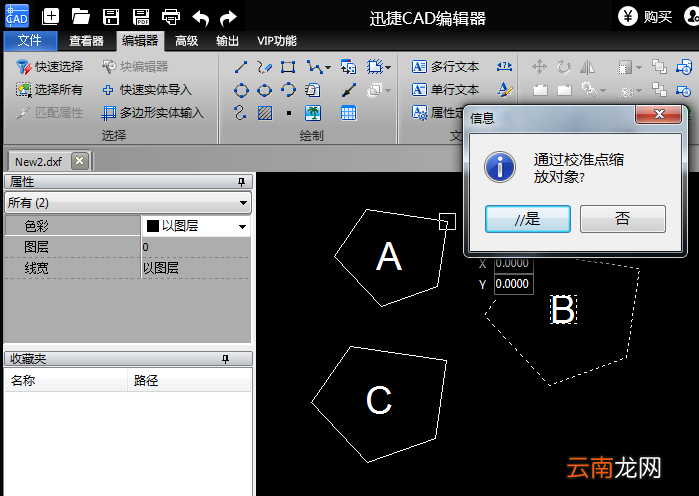This screenshot has height=496, width=699.
Task: Click the 购买 purchase button
Action: (x=645, y=17)
